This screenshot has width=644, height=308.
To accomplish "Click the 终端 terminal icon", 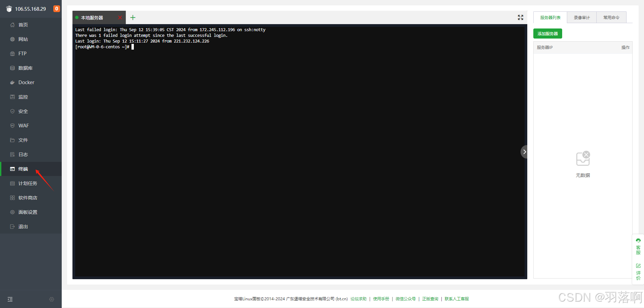I will [12, 169].
